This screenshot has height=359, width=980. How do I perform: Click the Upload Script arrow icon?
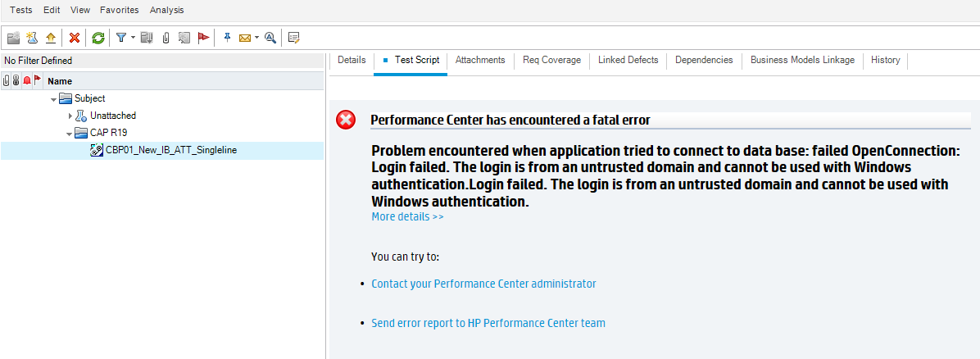51,39
